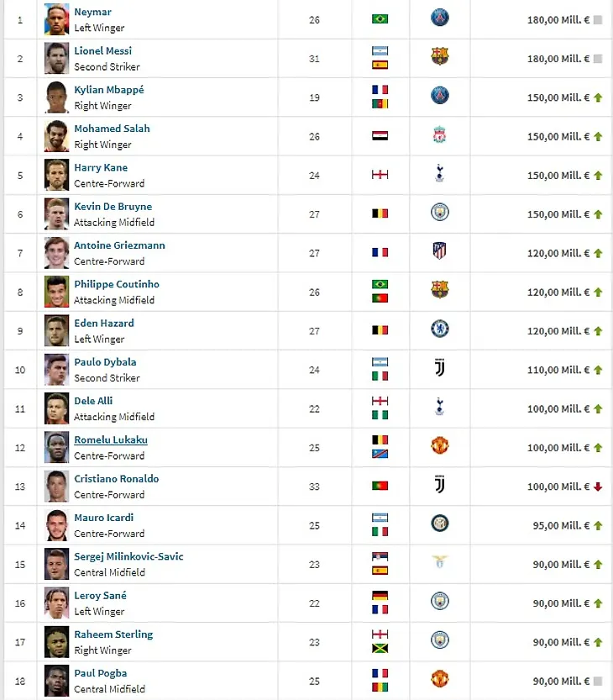This screenshot has width=613, height=700.
Task: Click the Chelsea club crest icon
Action: point(440,329)
